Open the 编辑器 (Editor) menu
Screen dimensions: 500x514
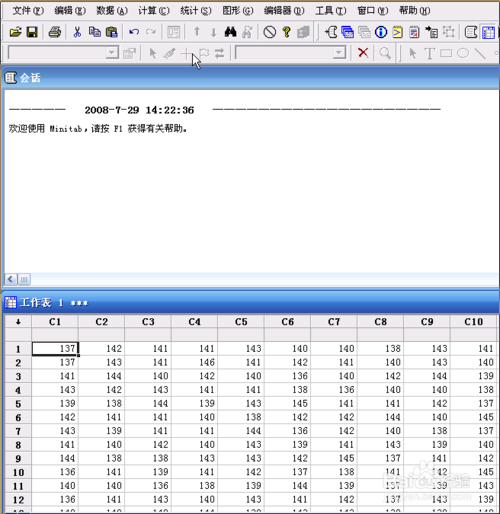(x=284, y=11)
